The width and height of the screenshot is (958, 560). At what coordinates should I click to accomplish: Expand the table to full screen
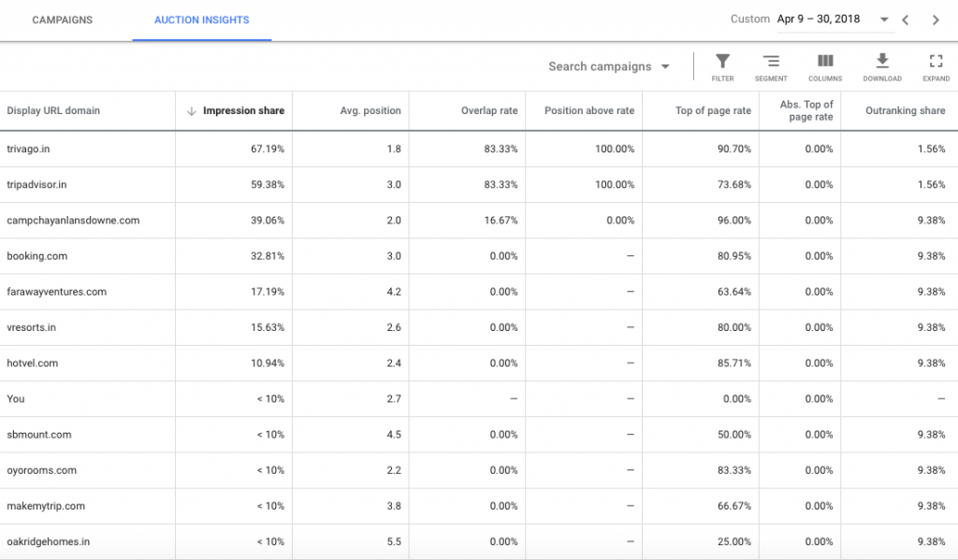(936, 67)
